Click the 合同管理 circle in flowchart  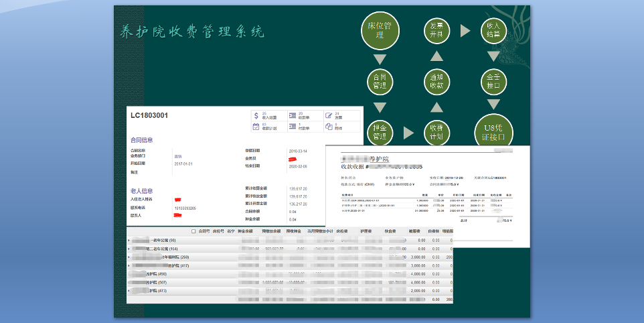click(x=380, y=81)
